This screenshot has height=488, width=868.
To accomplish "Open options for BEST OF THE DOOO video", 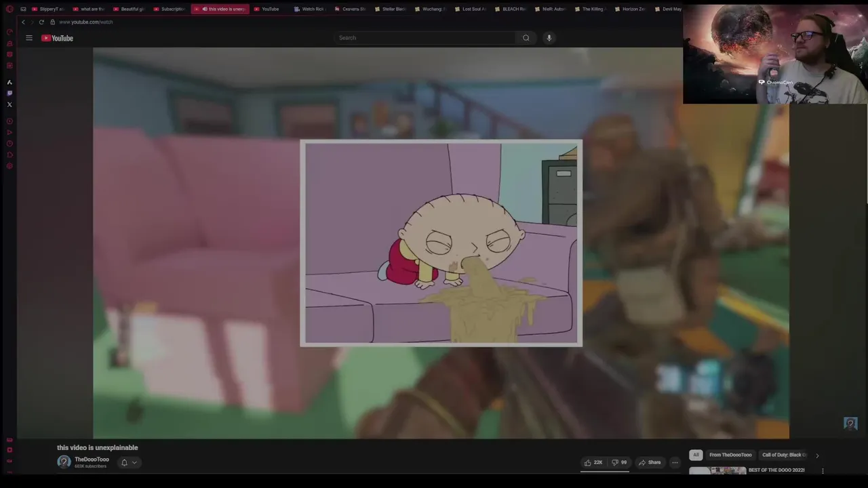I will (823, 471).
